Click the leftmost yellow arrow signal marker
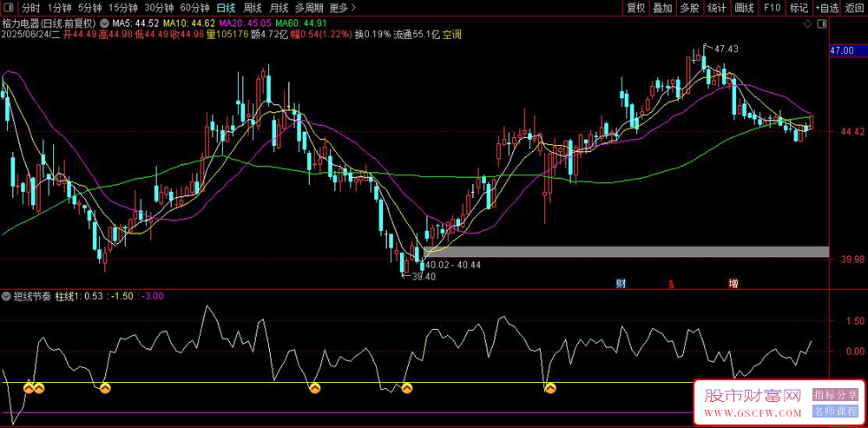The width and height of the screenshot is (868, 428). tap(29, 389)
